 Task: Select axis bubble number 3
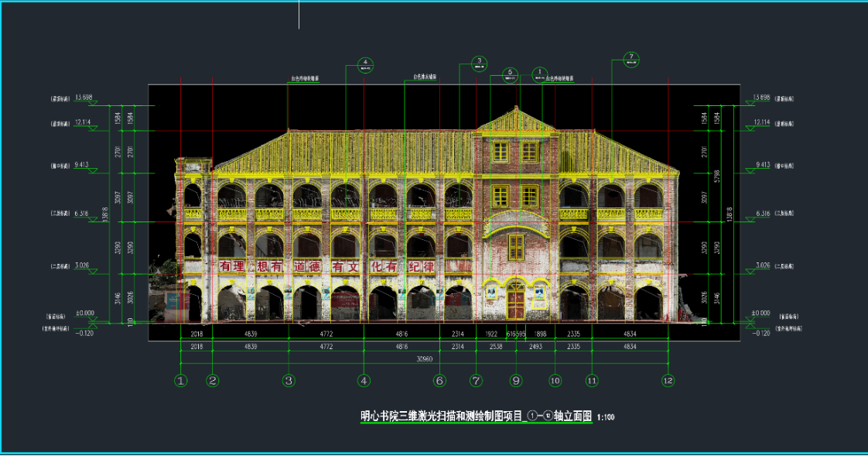pos(289,380)
